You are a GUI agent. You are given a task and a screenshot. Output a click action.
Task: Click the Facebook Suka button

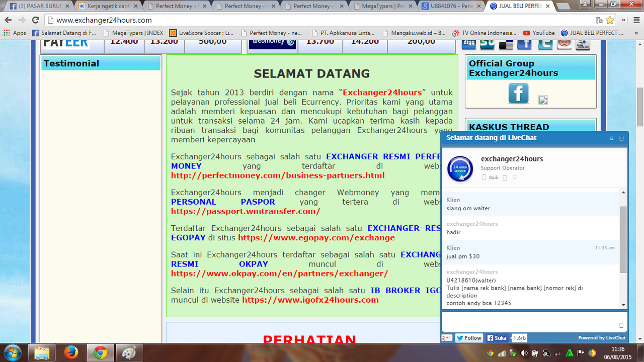point(497,338)
